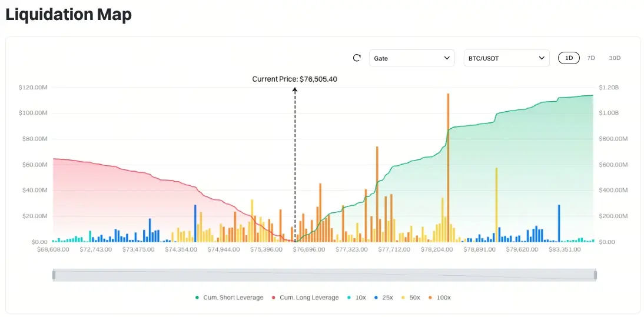Toggle the 10x leverage legend item
The width and height of the screenshot is (644, 317).
(357, 298)
